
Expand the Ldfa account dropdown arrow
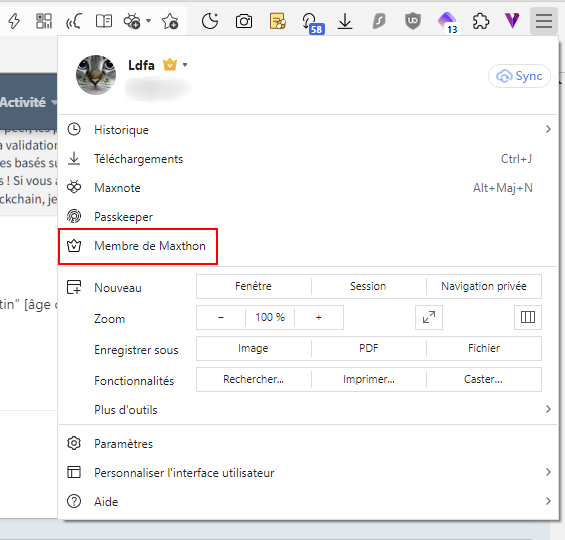185,65
